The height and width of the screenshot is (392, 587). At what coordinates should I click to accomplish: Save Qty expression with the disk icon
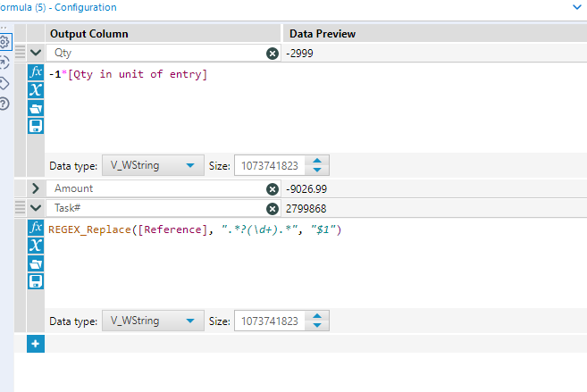(x=36, y=126)
